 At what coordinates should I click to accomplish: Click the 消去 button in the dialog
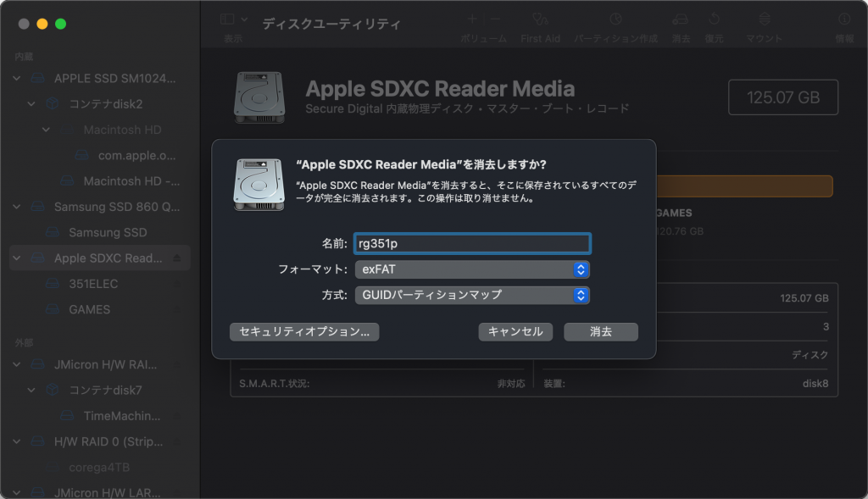pos(601,331)
